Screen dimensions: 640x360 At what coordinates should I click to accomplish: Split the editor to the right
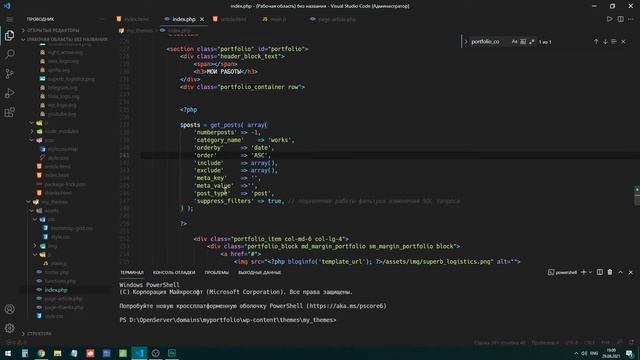[x=620, y=19]
